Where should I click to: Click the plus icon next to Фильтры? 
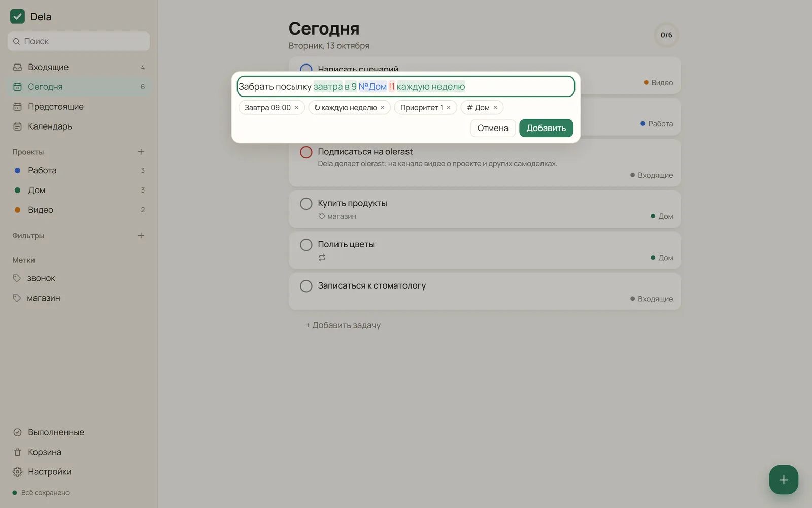coord(141,236)
